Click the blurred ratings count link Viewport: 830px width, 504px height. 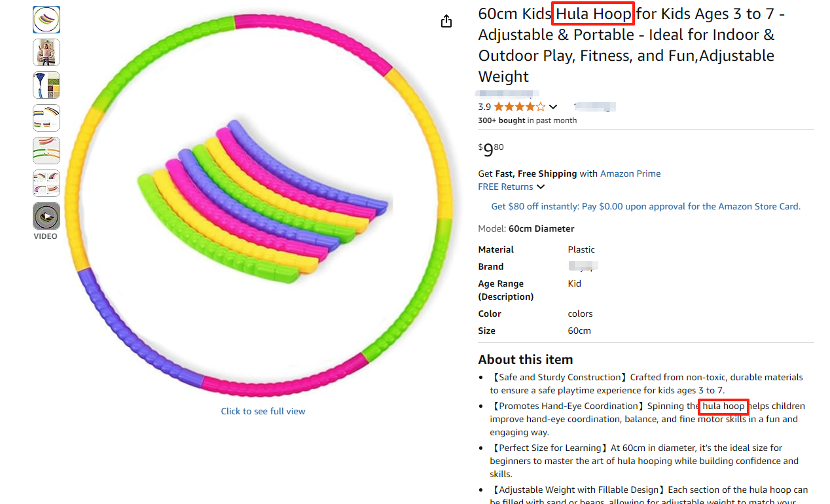[x=595, y=107]
